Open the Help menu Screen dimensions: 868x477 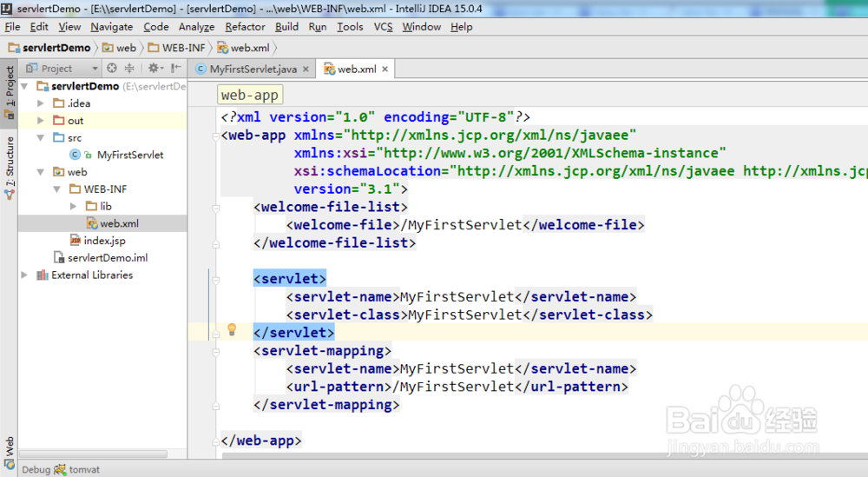click(x=461, y=27)
